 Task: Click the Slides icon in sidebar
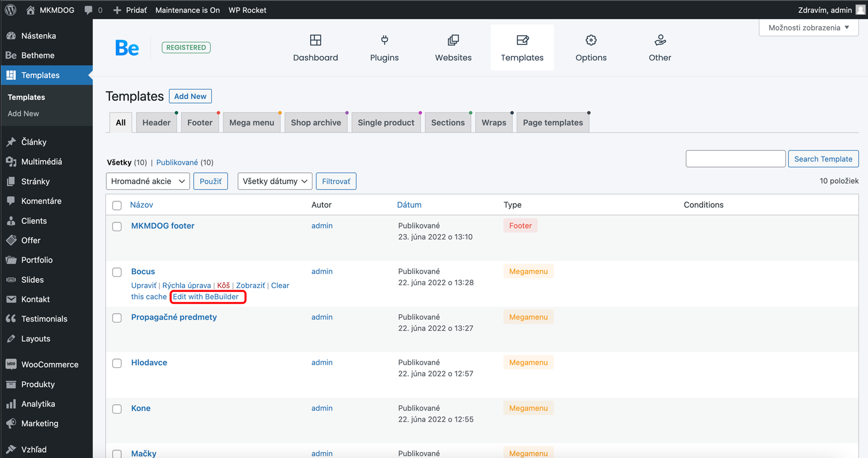(x=11, y=280)
